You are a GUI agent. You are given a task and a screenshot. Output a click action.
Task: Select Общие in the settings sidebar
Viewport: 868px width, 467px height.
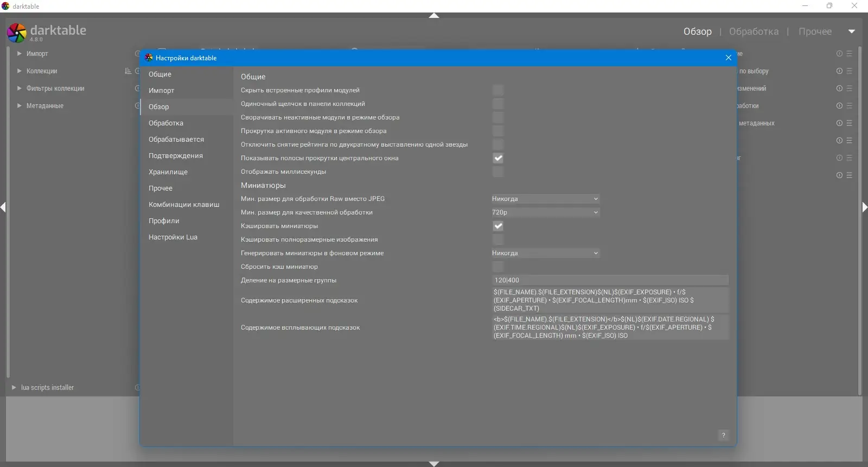(187, 74)
